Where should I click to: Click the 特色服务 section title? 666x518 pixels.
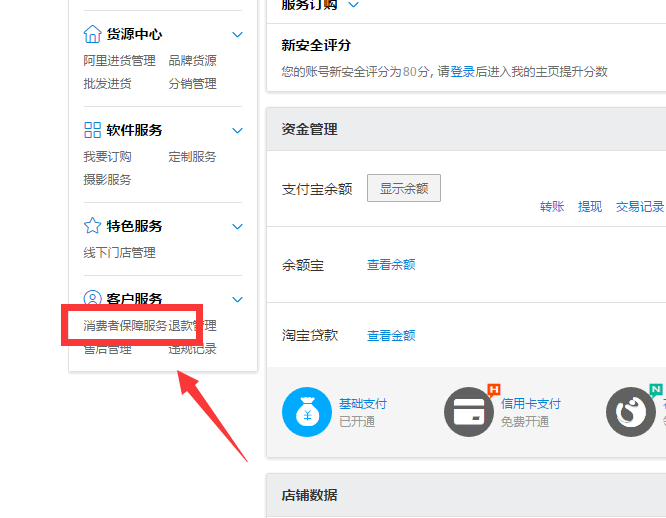click(x=134, y=226)
